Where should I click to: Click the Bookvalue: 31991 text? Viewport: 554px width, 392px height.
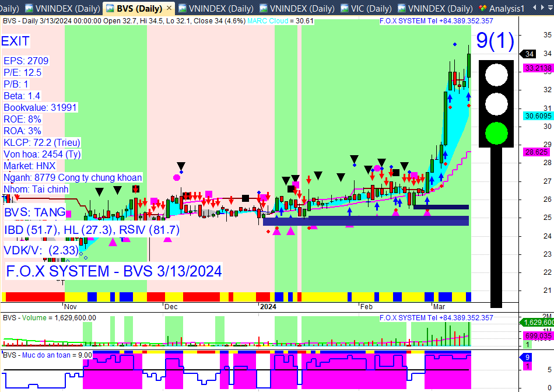(x=40, y=107)
